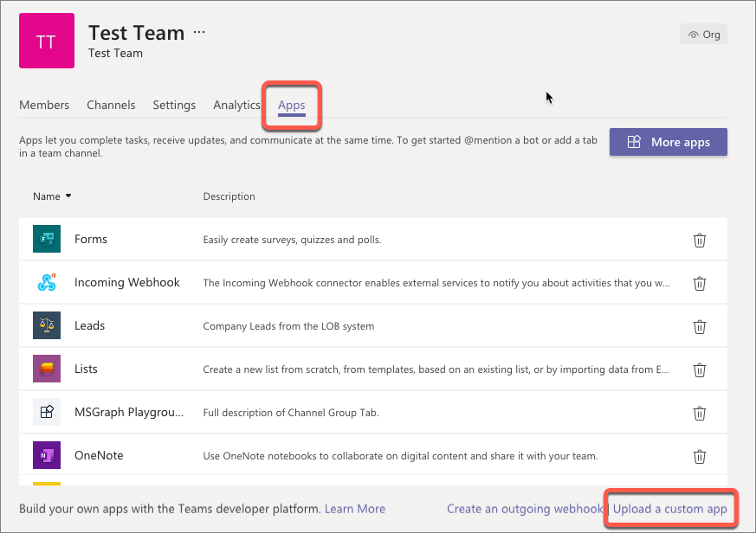The height and width of the screenshot is (533, 756).
Task: Delete the Leads app via trash icon
Action: click(x=700, y=327)
